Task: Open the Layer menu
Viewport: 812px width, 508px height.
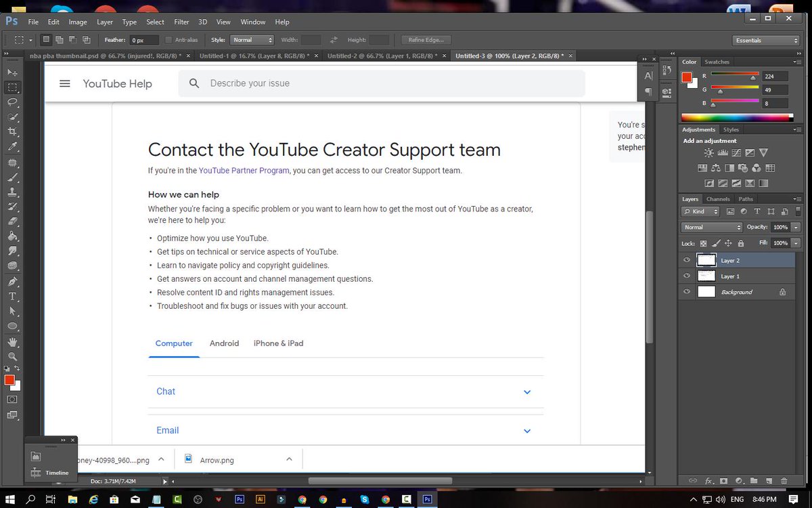Action: click(x=105, y=22)
